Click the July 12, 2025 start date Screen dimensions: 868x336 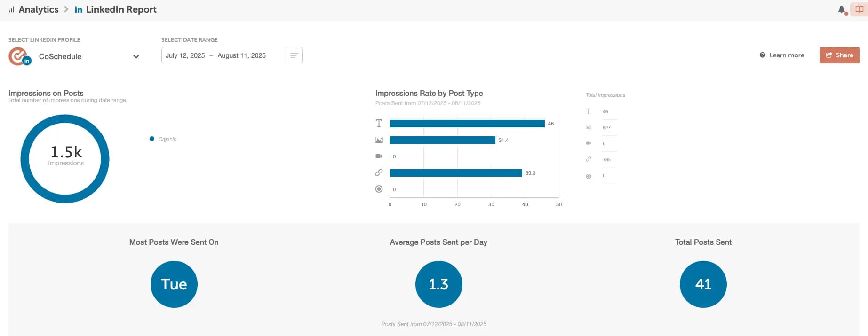[x=185, y=55]
